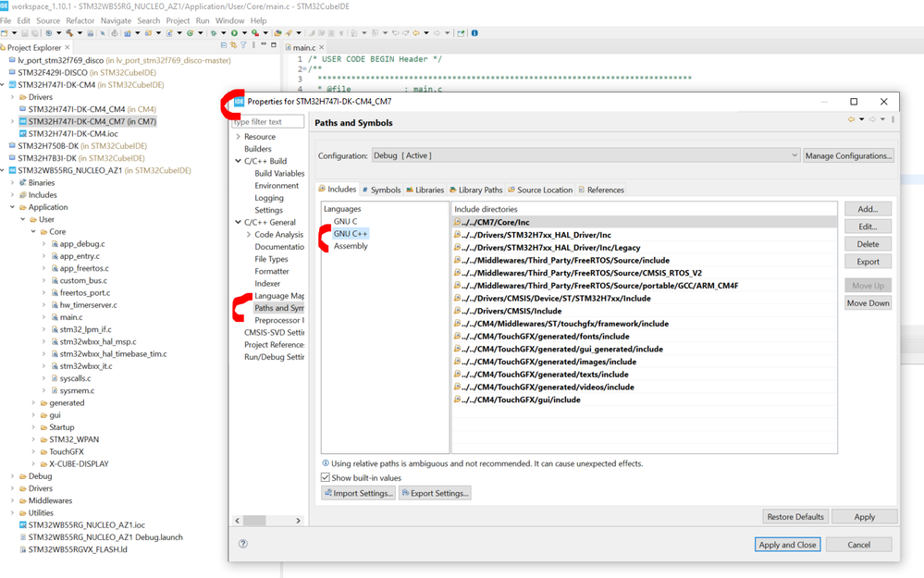This screenshot has height=578, width=924.
Task: Collapse the C/C++ Build node
Action: coord(238,161)
